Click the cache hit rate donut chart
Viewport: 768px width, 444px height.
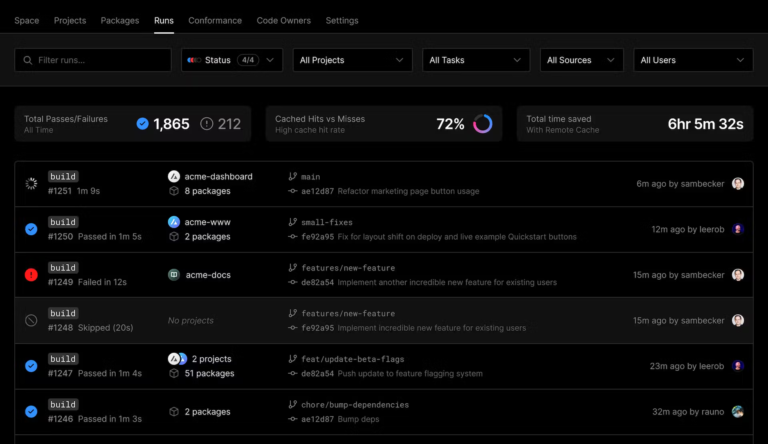click(483, 124)
